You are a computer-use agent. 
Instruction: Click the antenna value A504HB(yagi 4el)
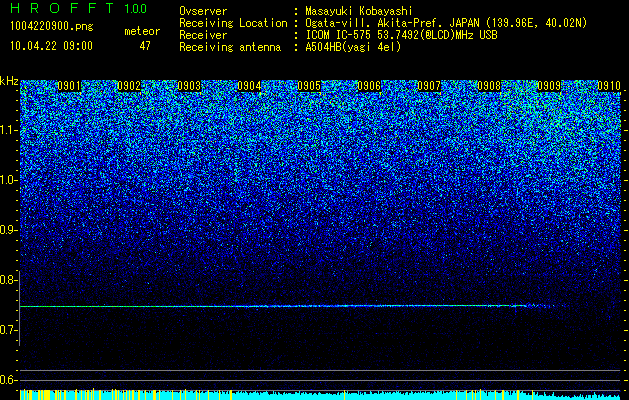pyautogui.click(x=353, y=47)
